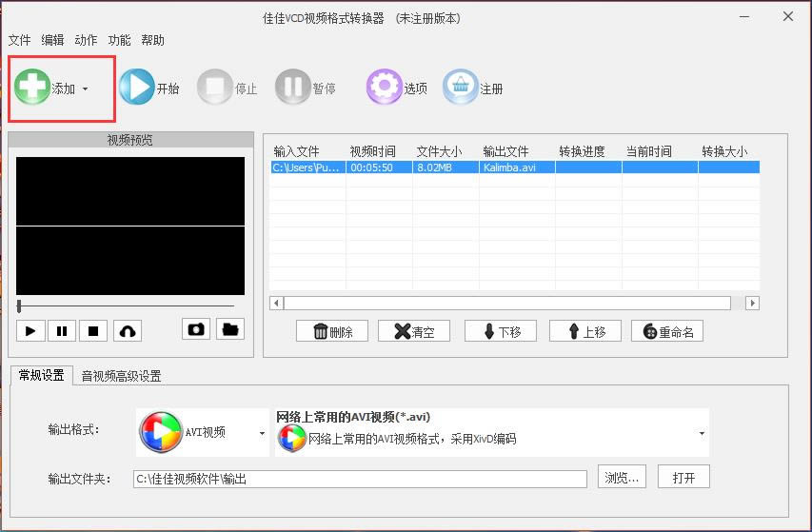812x532 pixels.
Task: Take a snapshot with the camera icon
Action: click(x=196, y=329)
